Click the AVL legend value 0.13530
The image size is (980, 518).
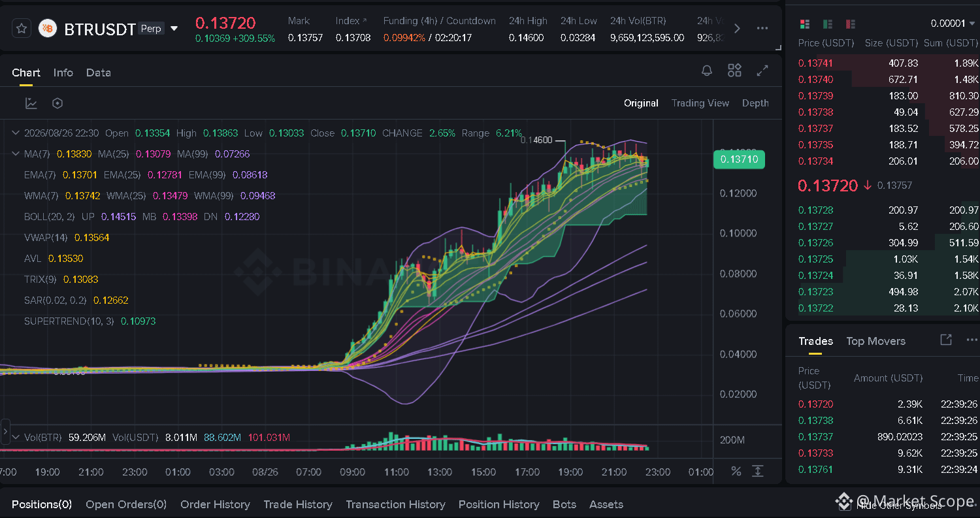click(65, 259)
